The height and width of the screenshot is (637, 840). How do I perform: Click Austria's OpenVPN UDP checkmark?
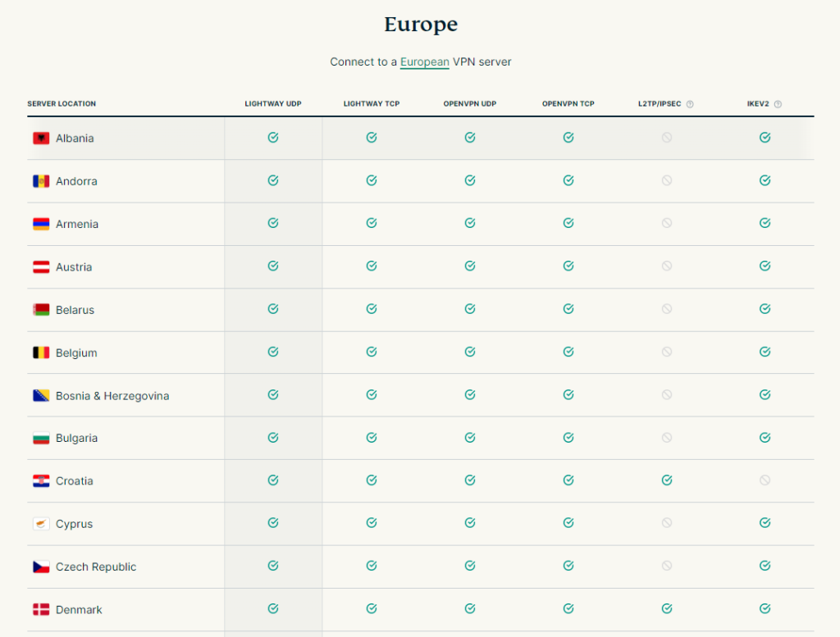tap(470, 266)
